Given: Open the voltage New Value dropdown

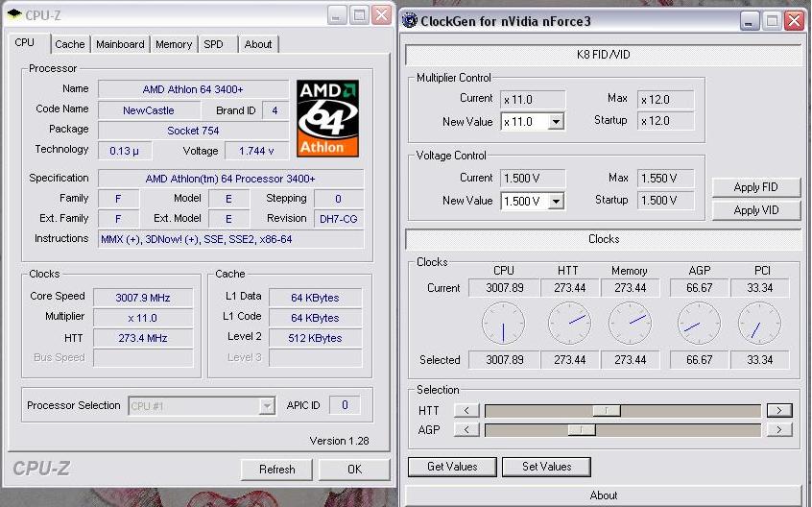Looking at the screenshot, I should tap(556, 201).
